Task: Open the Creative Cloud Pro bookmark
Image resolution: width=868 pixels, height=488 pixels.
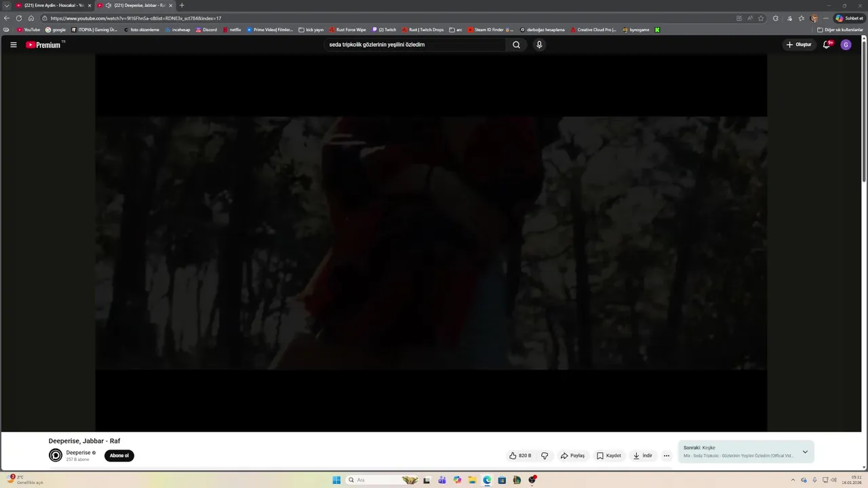Action: click(594, 30)
